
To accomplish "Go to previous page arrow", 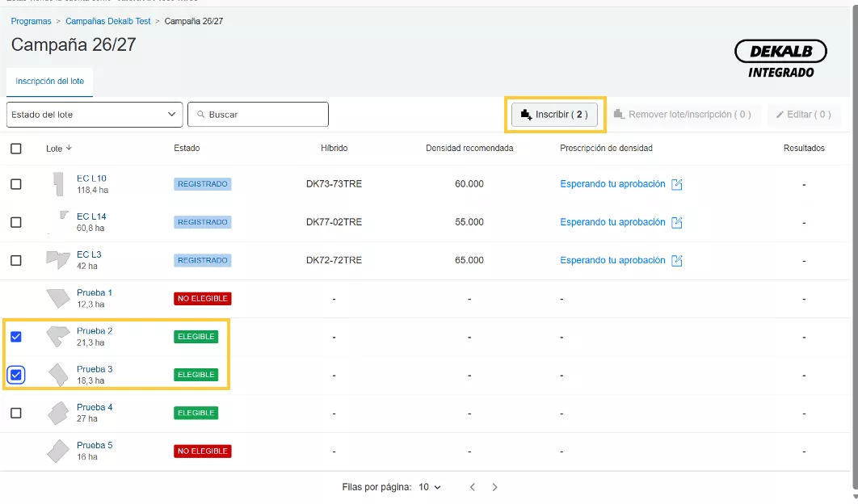I will tap(473, 487).
